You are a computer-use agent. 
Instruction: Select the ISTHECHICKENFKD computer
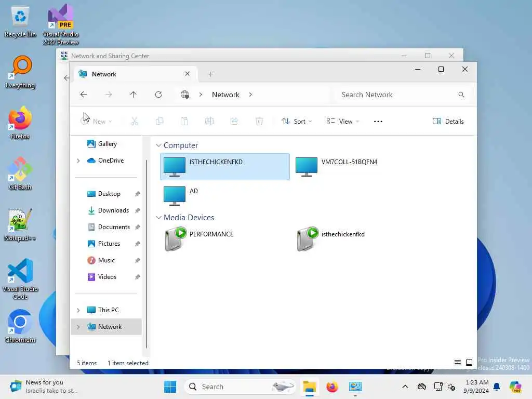pyautogui.click(x=225, y=167)
